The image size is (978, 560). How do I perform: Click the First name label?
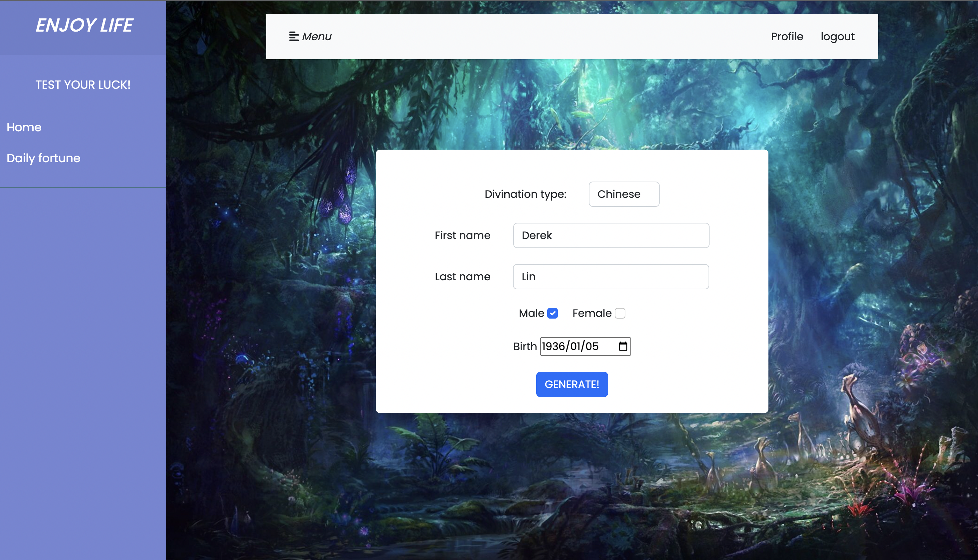click(462, 235)
